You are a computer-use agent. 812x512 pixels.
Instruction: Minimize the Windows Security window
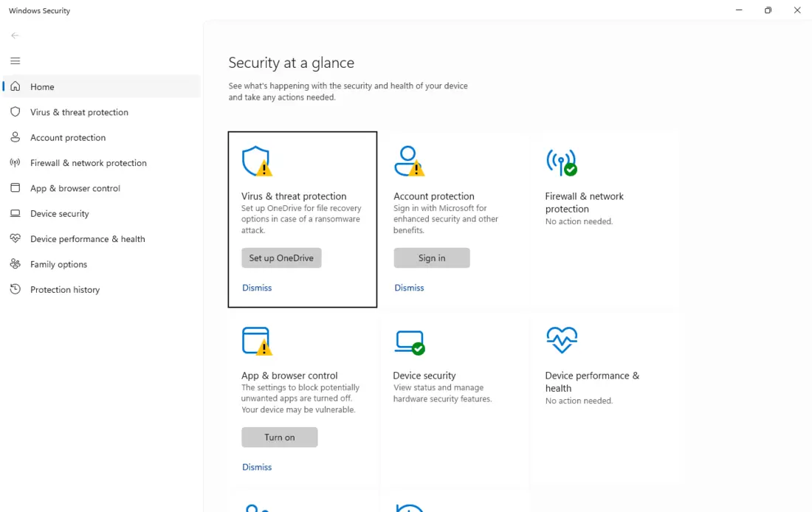tap(739, 10)
